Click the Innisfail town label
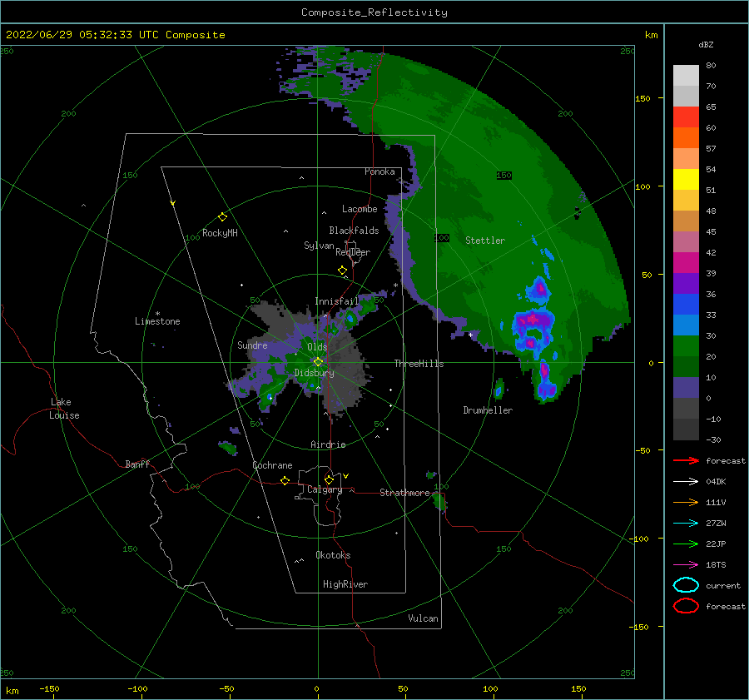Viewport: 749px width, 700px height. [x=336, y=301]
